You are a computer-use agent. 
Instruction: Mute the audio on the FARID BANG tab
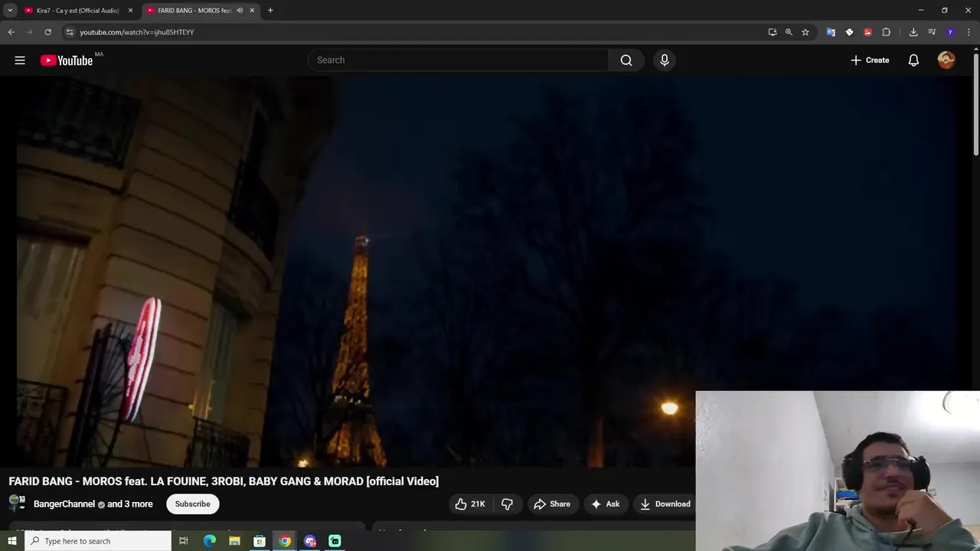240,11
